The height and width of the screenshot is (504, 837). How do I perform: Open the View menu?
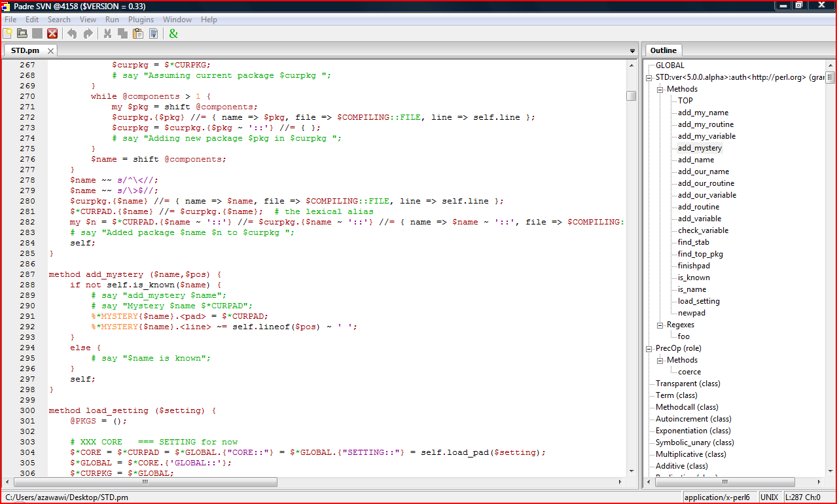(x=88, y=20)
